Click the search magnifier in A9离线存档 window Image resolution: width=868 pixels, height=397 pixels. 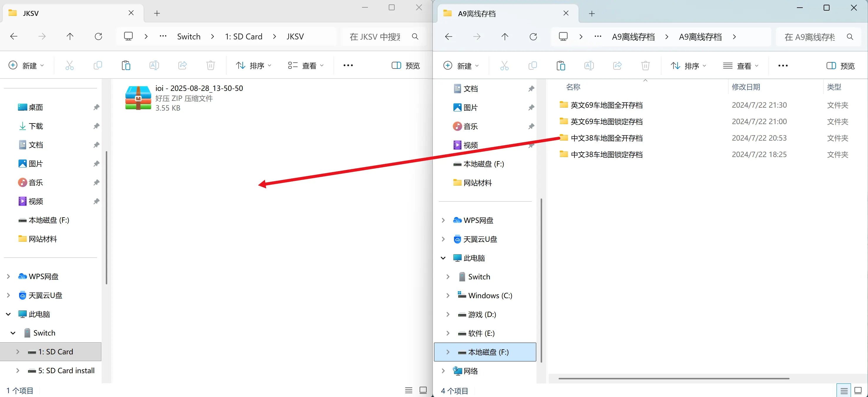(x=850, y=37)
